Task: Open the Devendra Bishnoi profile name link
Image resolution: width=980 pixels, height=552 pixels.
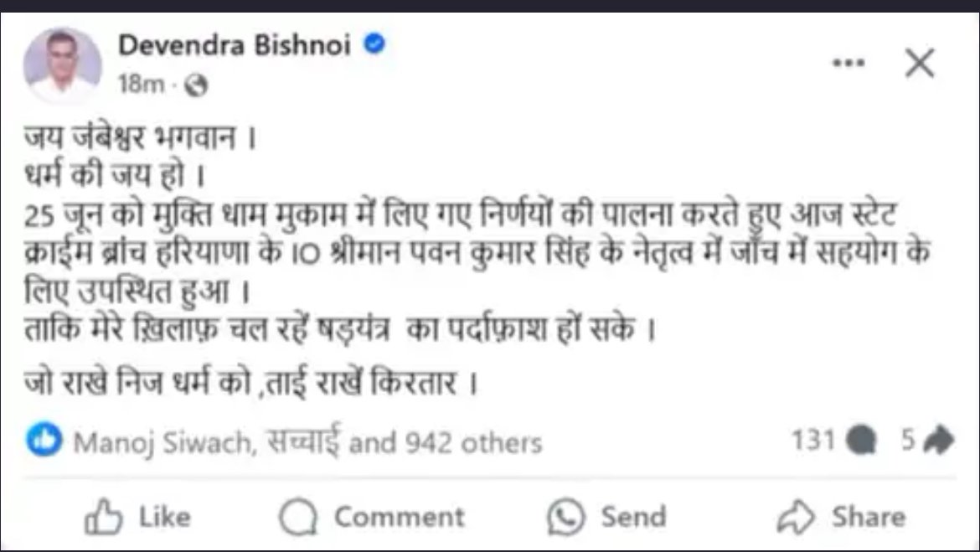Action: pos(233,46)
